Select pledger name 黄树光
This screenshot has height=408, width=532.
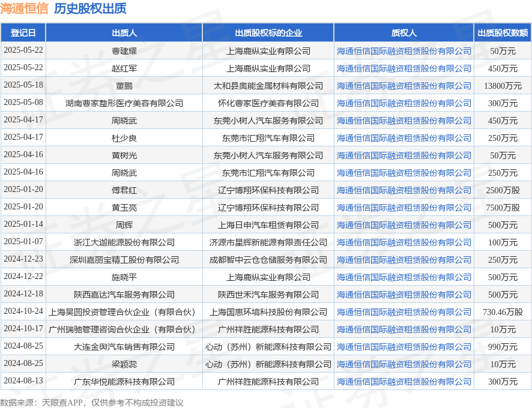coord(124,155)
